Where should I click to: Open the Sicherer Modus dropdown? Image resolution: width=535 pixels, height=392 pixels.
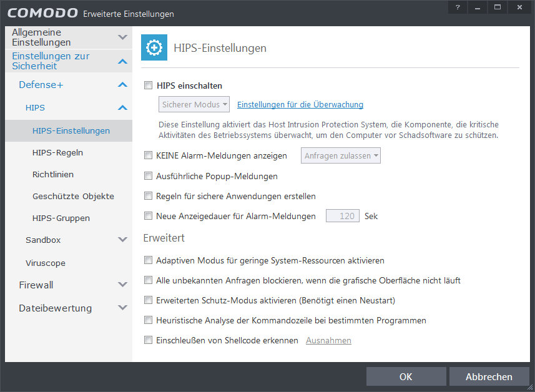point(195,105)
